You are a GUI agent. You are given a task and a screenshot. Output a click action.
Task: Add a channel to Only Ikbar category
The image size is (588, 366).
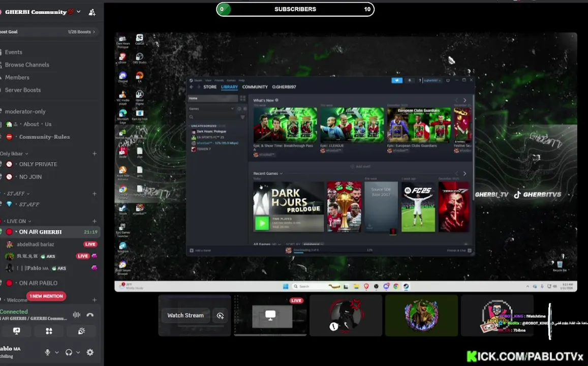(x=95, y=154)
